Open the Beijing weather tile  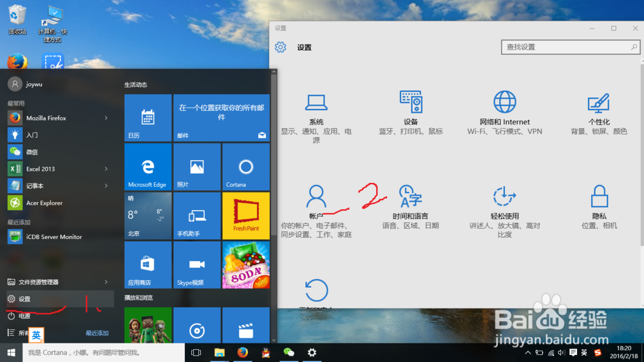[148, 216]
